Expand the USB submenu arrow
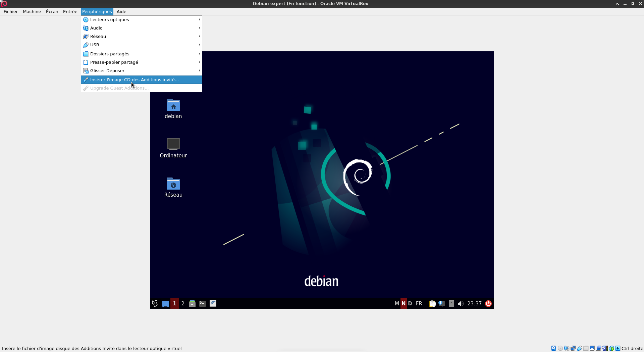Screen dimensions: 644x352 [199, 45]
